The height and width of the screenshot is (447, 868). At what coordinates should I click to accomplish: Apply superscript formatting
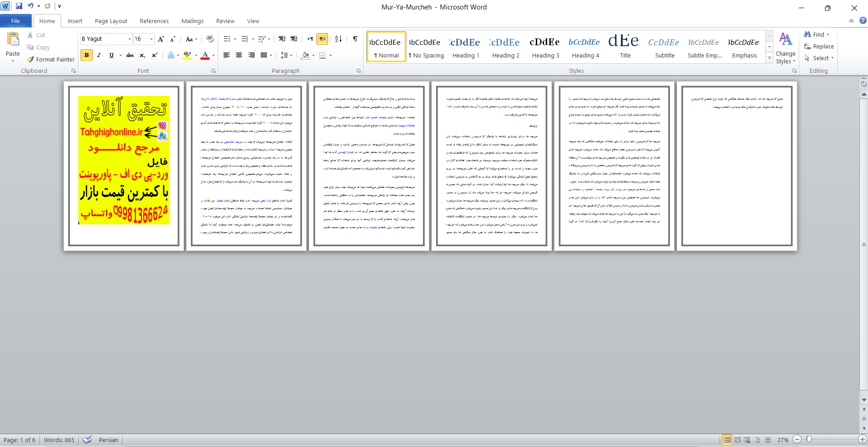(154, 55)
